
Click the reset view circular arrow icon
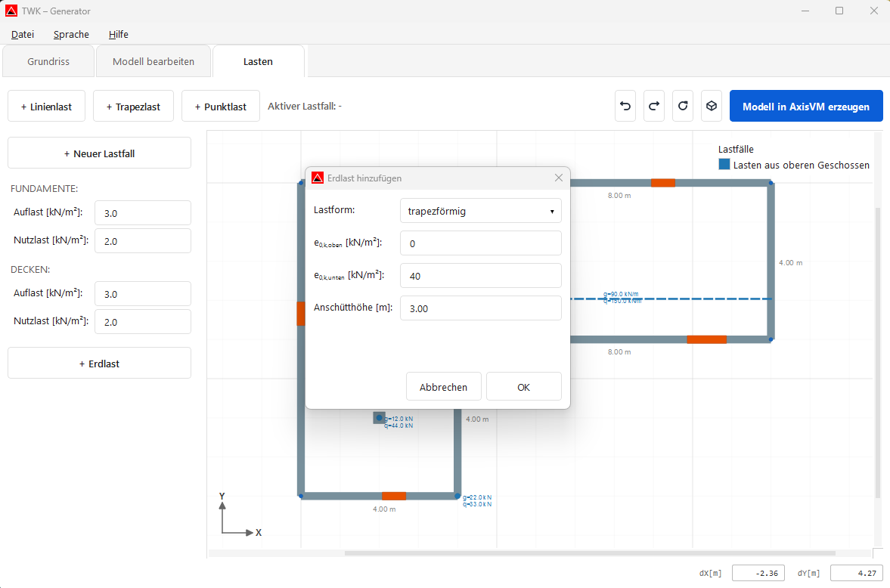coord(683,107)
